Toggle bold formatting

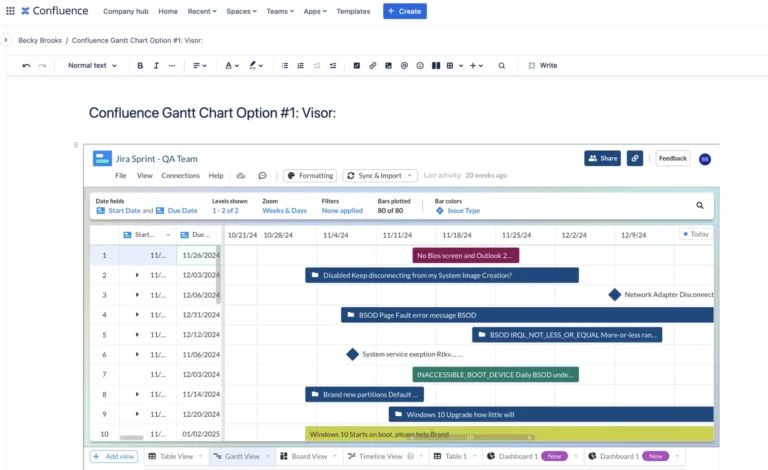140,66
